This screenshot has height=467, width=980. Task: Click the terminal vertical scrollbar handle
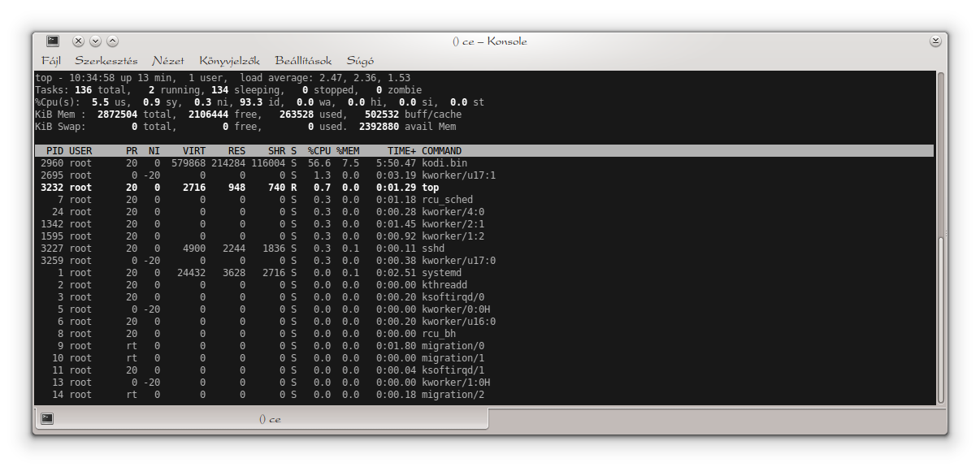pos(941,318)
